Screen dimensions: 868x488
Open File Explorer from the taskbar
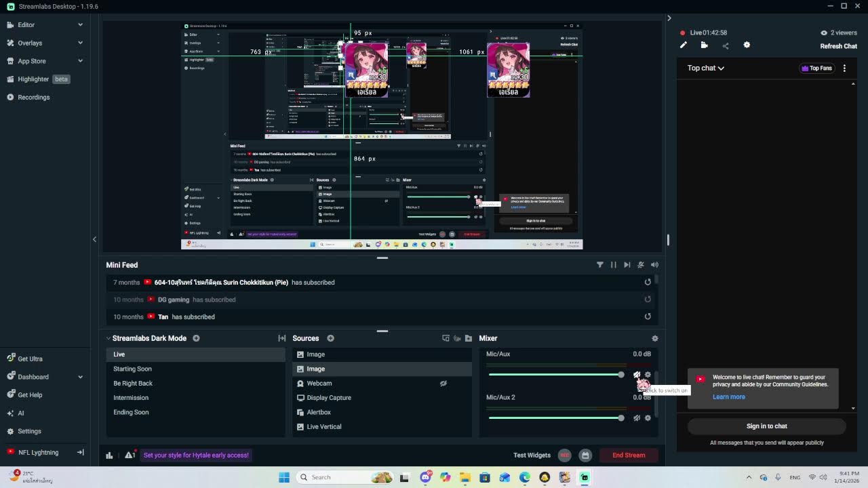click(x=465, y=477)
